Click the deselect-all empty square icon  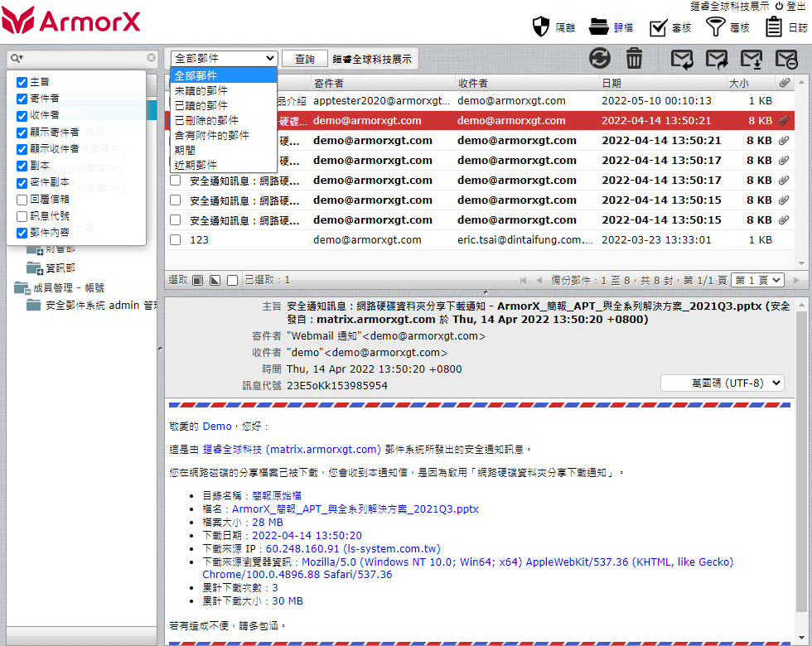click(x=233, y=281)
